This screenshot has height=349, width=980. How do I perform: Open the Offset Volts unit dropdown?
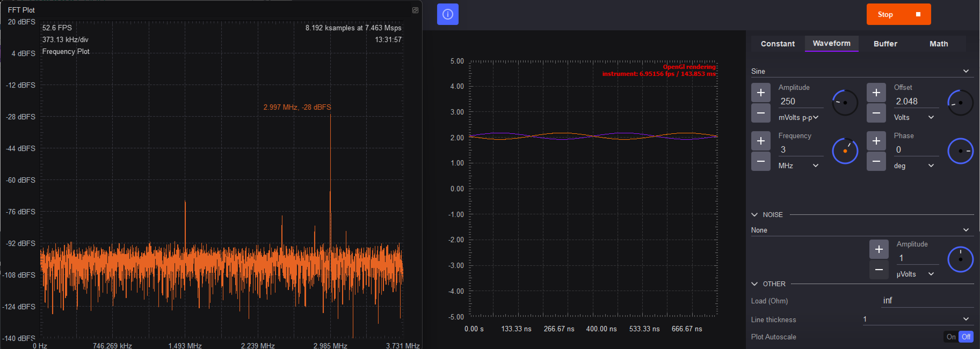pyautogui.click(x=914, y=117)
